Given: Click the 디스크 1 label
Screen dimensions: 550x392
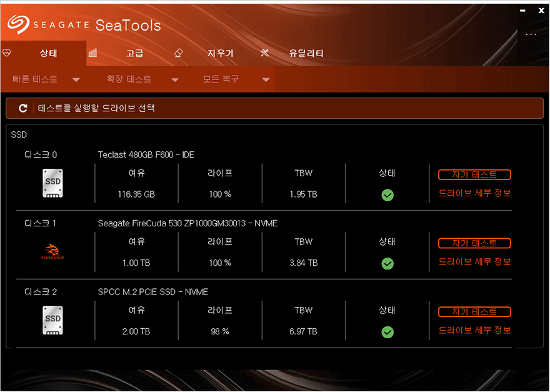Looking at the screenshot, I should click(40, 224).
